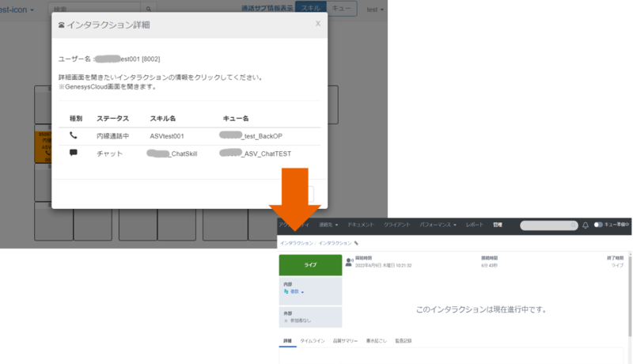Click the ステータス column header
The width and height of the screenshot is (633, 364).
coord(112,119)
